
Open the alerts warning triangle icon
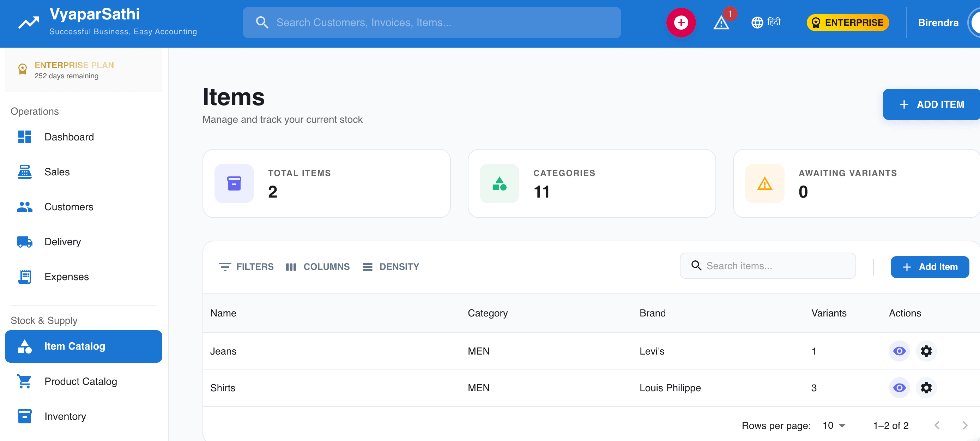721,23
